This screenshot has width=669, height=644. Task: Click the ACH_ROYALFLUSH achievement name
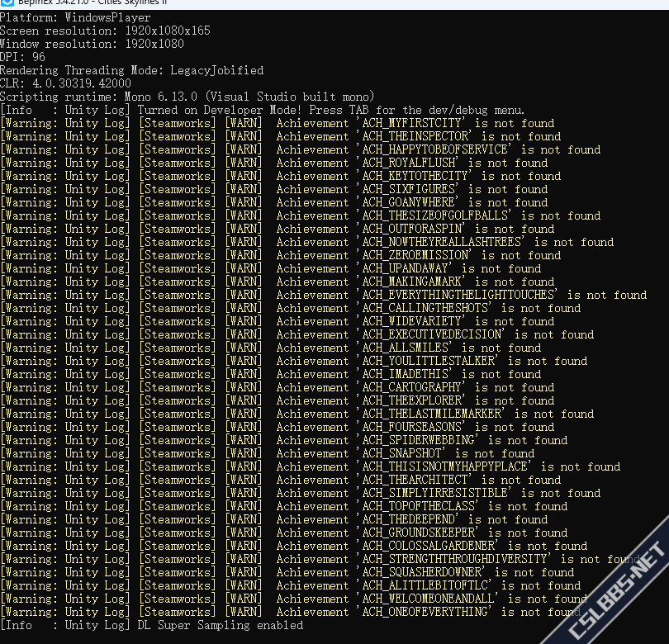pos(408,163)
